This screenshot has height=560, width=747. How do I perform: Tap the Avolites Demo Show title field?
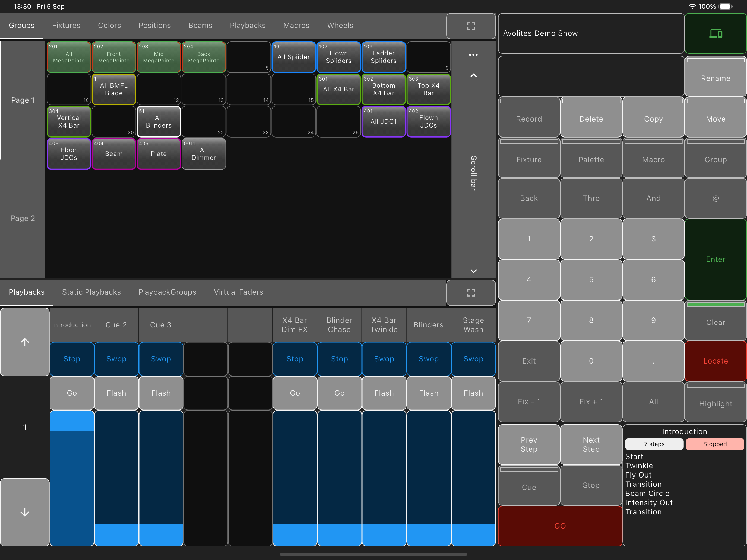coord(591,33)
